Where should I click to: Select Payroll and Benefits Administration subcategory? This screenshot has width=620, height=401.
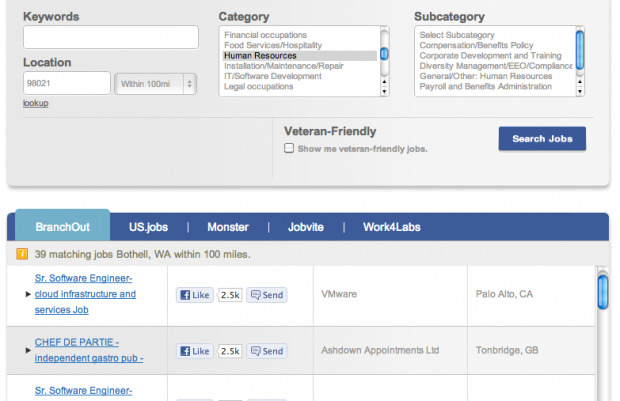coord(486,87)
